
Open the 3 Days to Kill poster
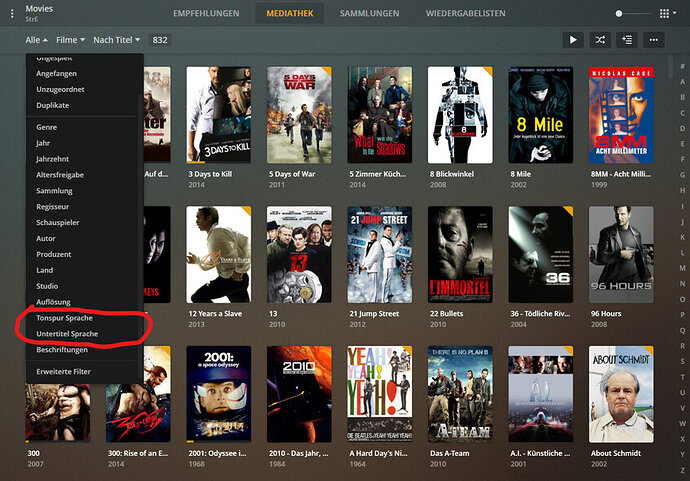[x=219, y=115]
